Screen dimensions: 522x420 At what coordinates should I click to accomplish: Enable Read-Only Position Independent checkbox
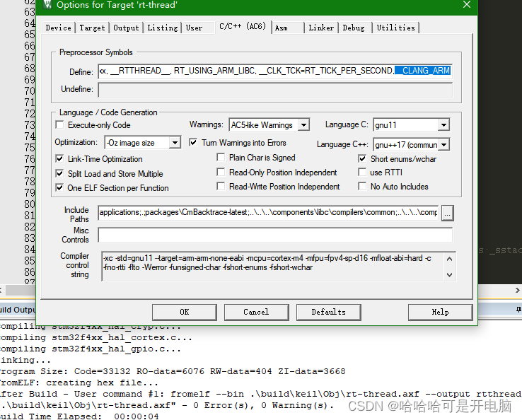pyautogui.click(x=221, y=172)
